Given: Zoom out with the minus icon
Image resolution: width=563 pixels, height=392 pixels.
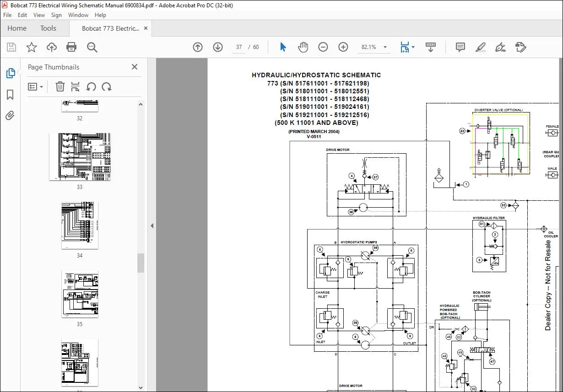Looking at the screenshot, I should (x=323, y=47).
